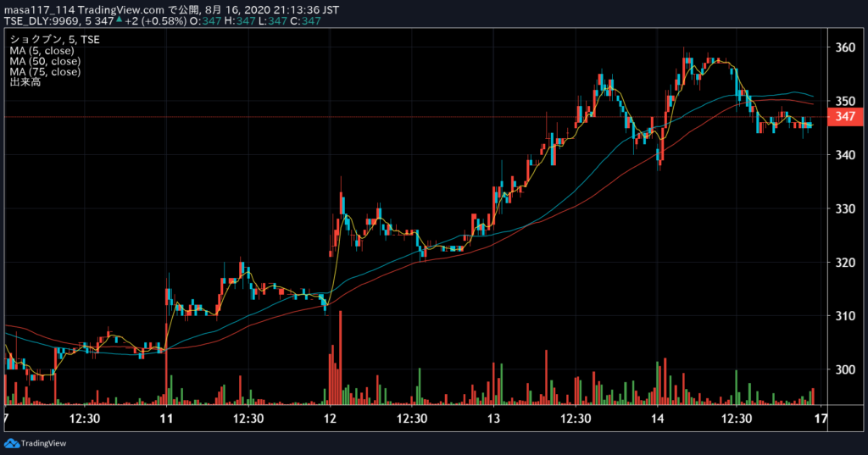Viewport: 868px width, 455px height.
Task: Click the TradingView cloud logo icon
Action: (12, 443)
